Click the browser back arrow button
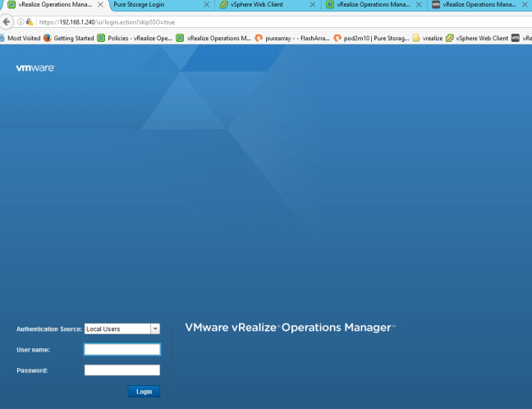This screenshot has height=409, width=532. (x=7, y=21)
